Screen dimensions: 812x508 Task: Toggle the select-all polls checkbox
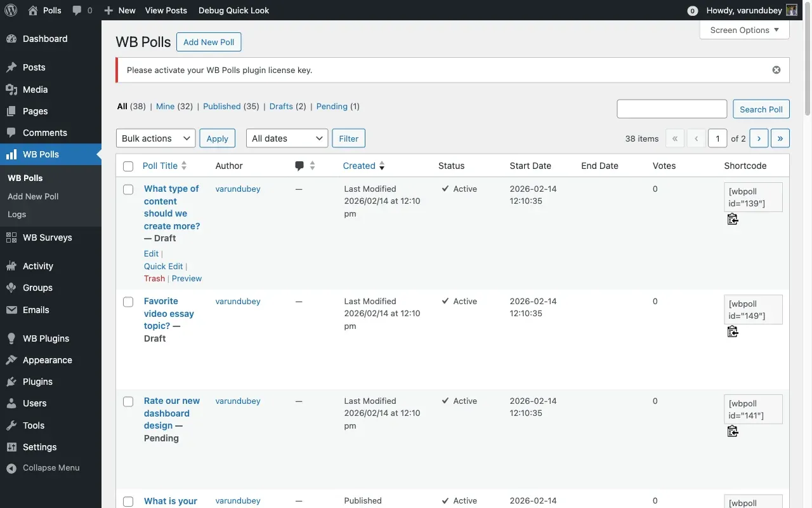click(128, 166)
